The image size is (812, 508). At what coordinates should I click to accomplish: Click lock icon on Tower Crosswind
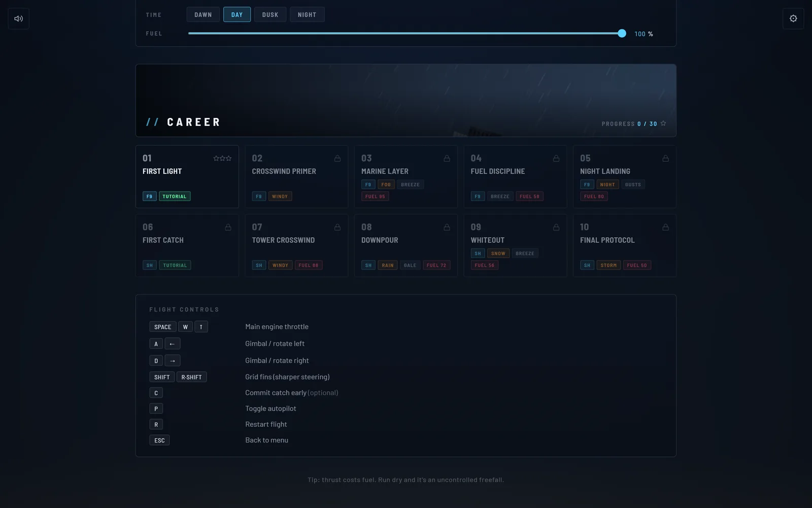[x=337, y=227]
